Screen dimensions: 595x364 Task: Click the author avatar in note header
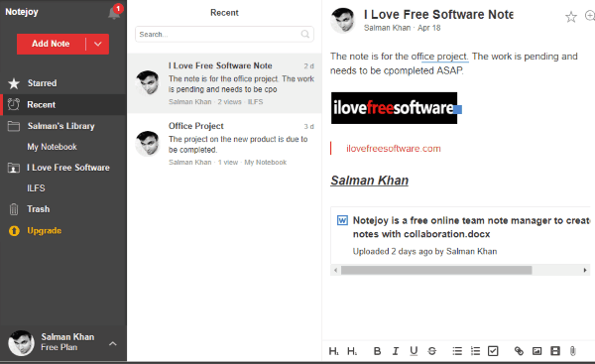pos(343,21)
